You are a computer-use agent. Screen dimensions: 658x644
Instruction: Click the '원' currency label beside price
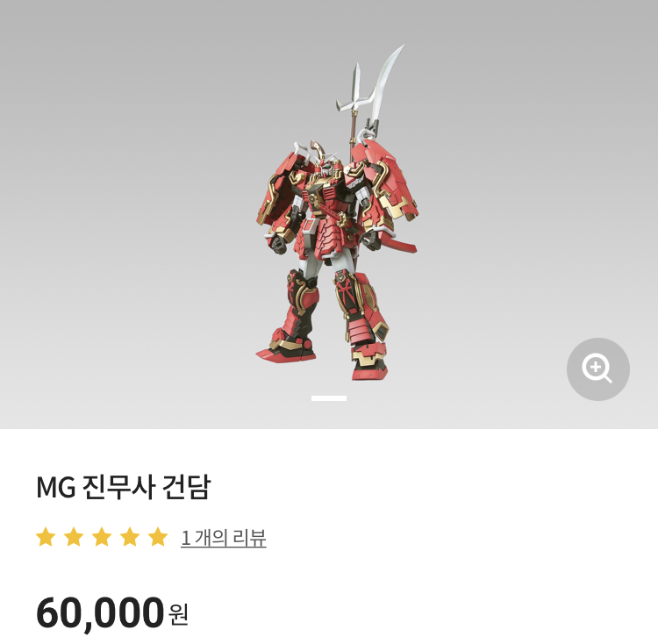point(178,615)
